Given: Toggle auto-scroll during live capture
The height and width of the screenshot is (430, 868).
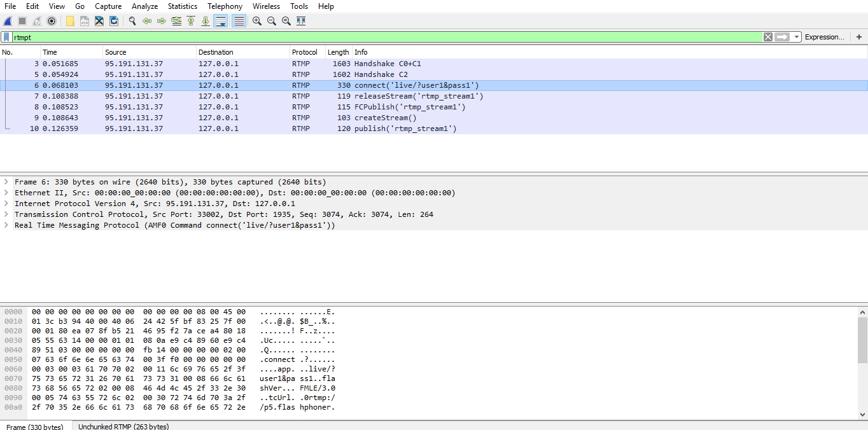Looking at the screenshot, I should [221, 21].
